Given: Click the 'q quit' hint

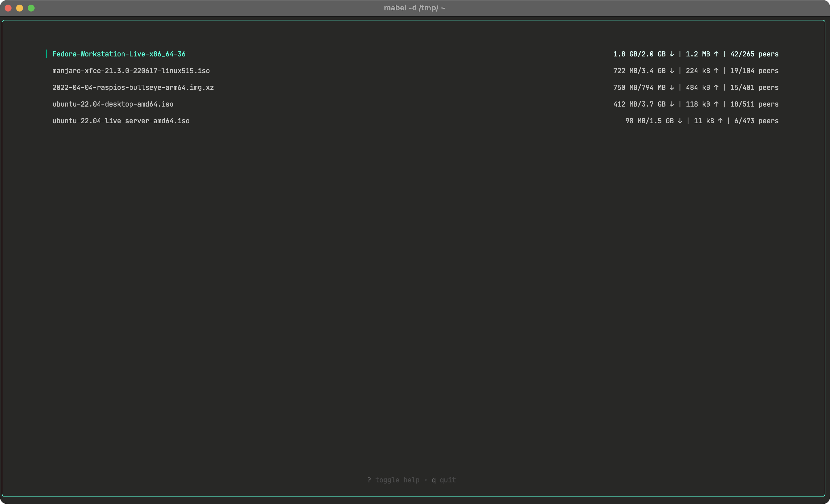Looking at the screenshot, I should tap(444, 480).
